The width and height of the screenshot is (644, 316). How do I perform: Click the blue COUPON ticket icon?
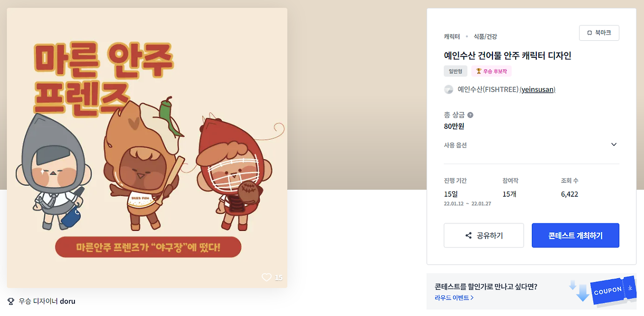tap(614, 290)
